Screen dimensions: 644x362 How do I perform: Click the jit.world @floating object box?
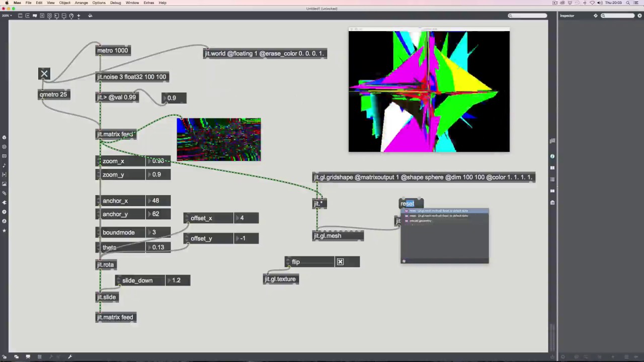(x=265, y=53)
